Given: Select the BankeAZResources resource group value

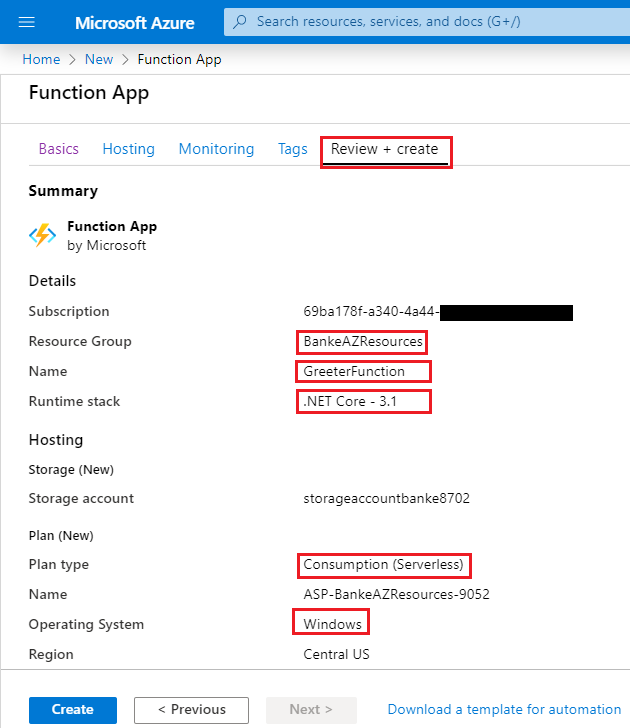Looking at the screenshot, I should click(363, 342).
